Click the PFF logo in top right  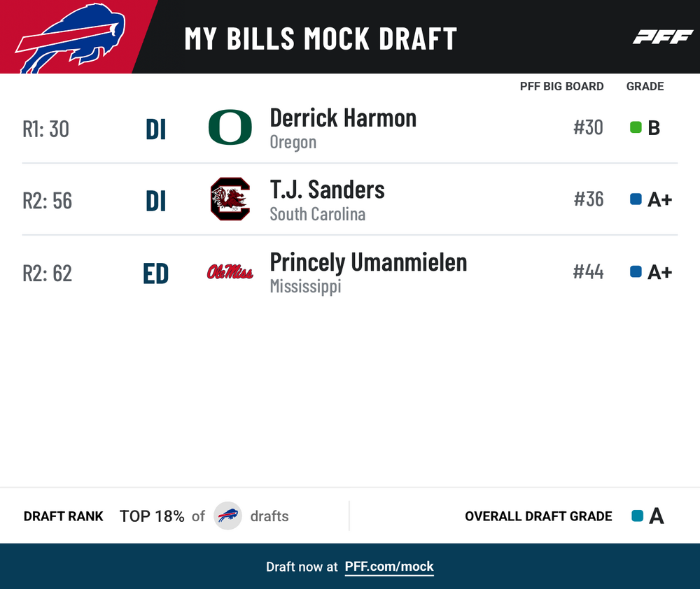click(x=663, y=37)
